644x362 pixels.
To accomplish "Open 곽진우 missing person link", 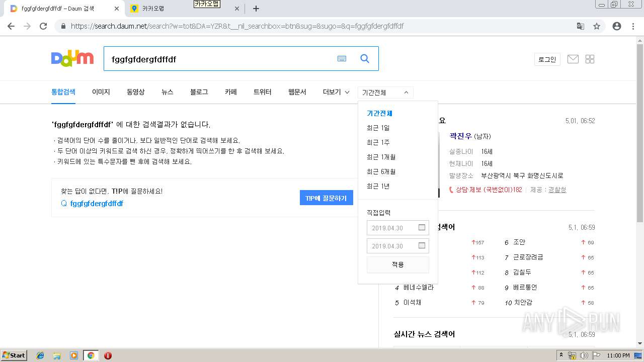I will pyautogui.click(x=461, y=136).
